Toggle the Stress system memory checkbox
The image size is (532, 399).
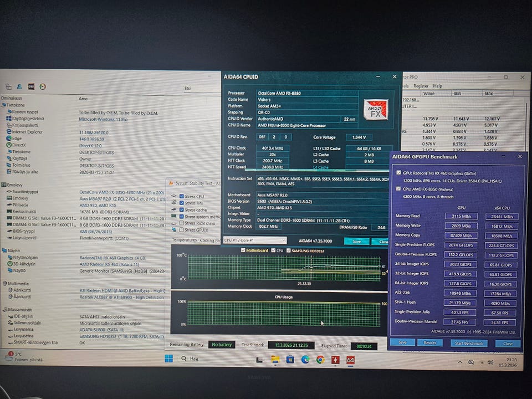(182, 217)
